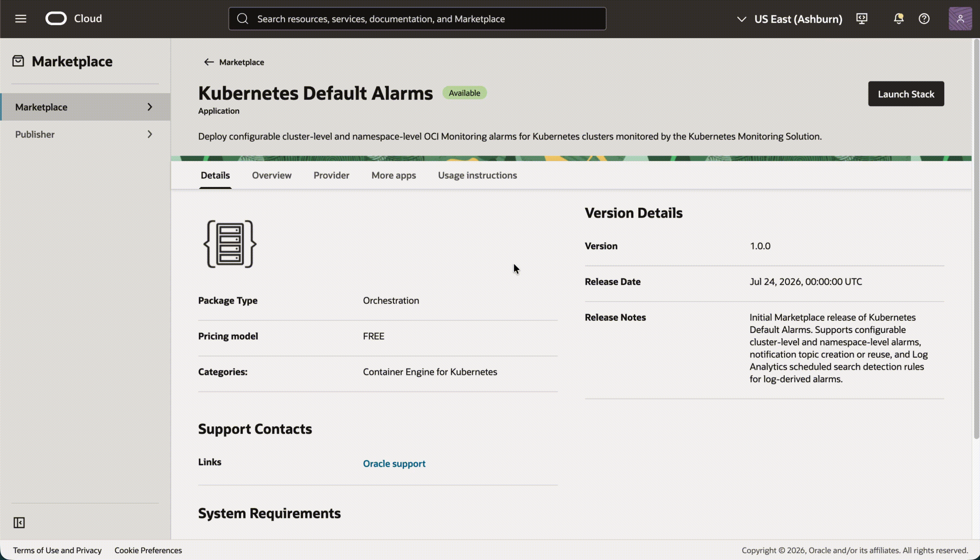Open Terms of Use and Privacy
The width and height of the screenshot is (980, 560).
[57, 550]
